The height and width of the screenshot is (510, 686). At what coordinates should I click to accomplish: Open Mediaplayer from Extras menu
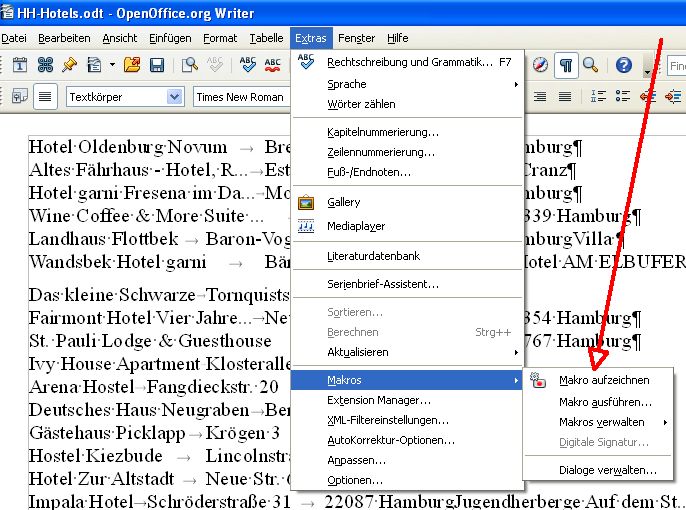407,226
